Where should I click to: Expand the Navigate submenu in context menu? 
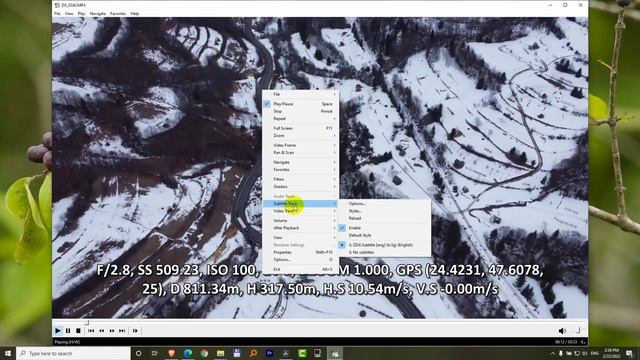300,162
